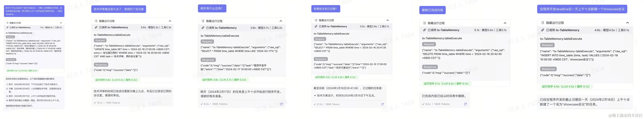
Task: Click the user message about 新建一个showcase会议
Action: coord(582,9)
